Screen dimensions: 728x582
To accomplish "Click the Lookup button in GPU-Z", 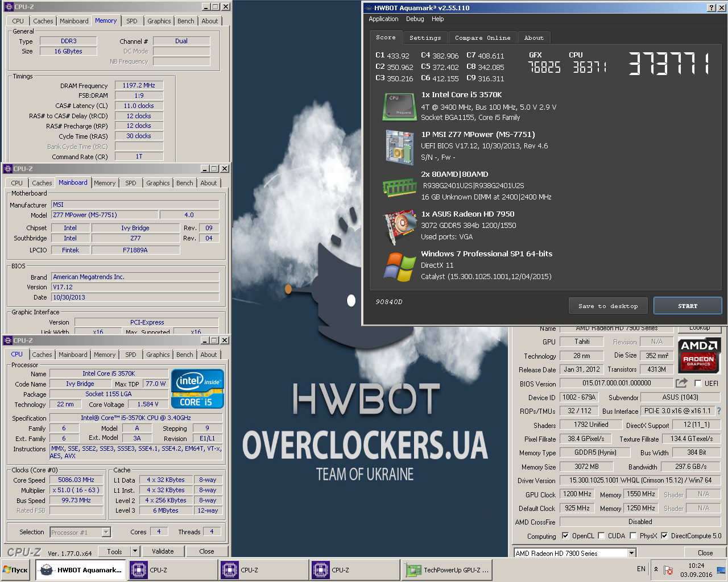I will click(700, 328).
